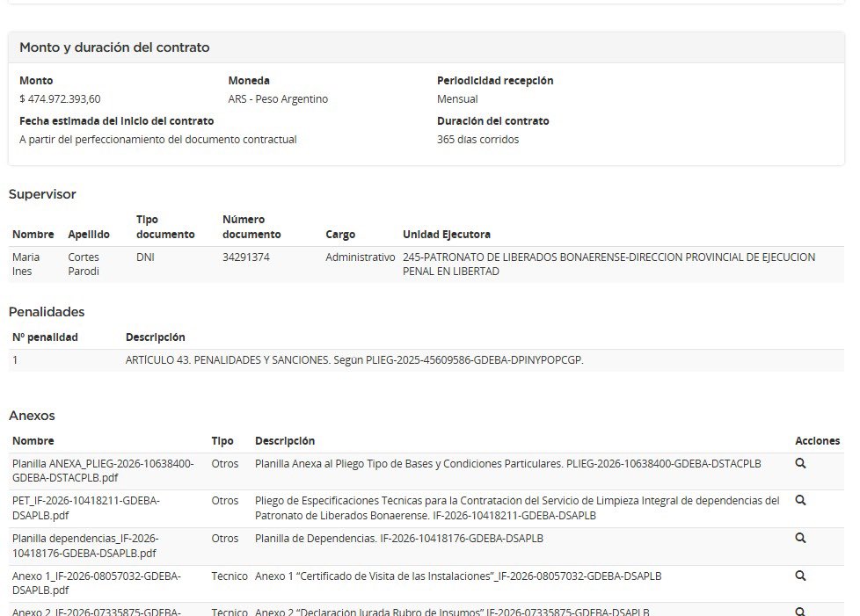The height and width of the screenshot is (616, 860).
Task: Click the file name 'Planilla ANEXA_PLIEG-2026-10638400-GDEBA-DSTACPLB.pdf'
Action: [103, 471]
